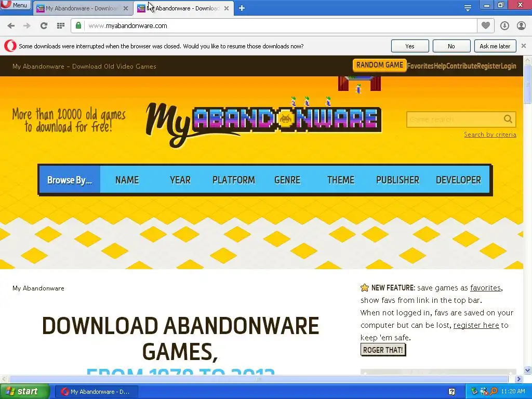Click the search magnifier icon
This screenshot has height=399, width=532.
tap(508, 119)
